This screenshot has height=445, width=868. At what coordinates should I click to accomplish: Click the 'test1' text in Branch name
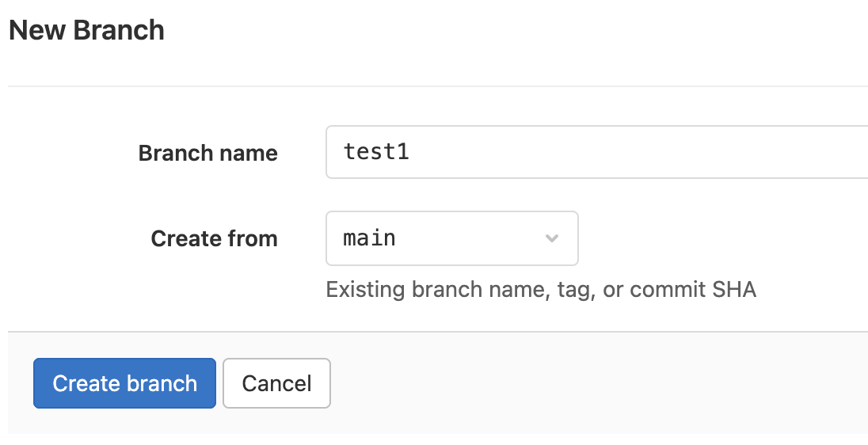pos(376,152)
